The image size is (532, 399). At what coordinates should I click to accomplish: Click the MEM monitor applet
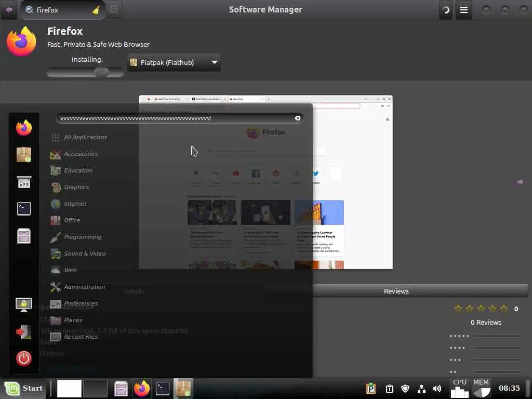pyautogui.click(x=481, y=388)
